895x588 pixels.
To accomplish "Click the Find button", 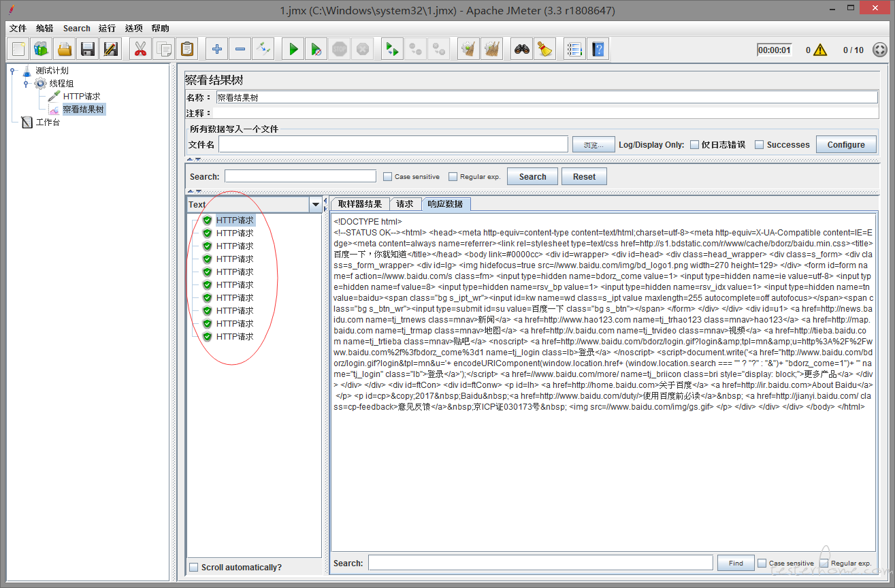I will tap(736, 563).
